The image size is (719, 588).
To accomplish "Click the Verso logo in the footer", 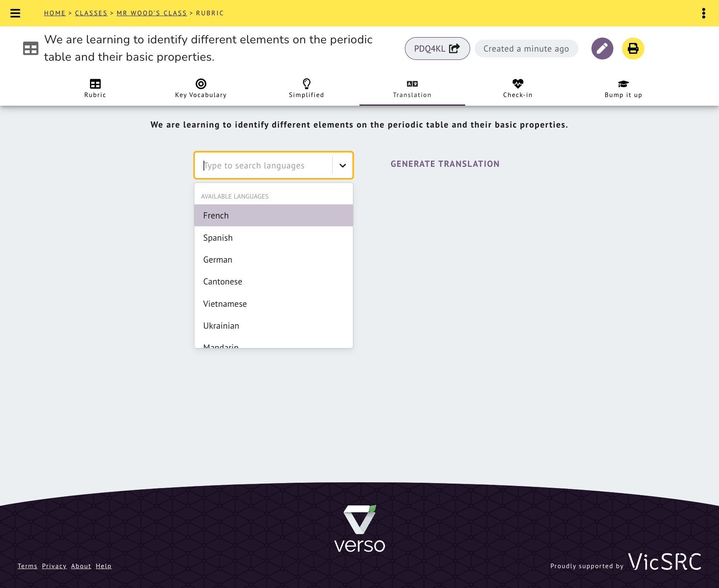I will pyautogui.click(x=359, y=529).
